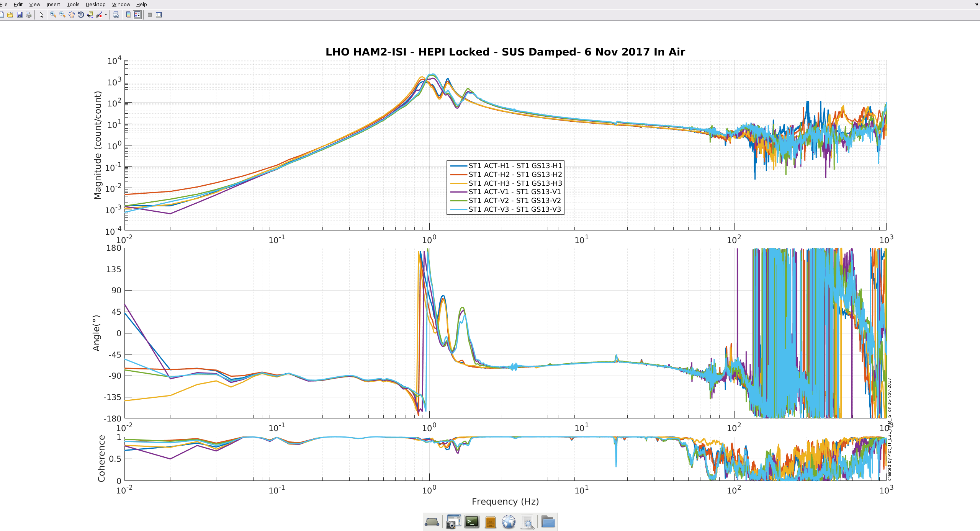Select the Edit Plot arrow tool
This screenshot has height=531, width=980.
pos(41,15)
